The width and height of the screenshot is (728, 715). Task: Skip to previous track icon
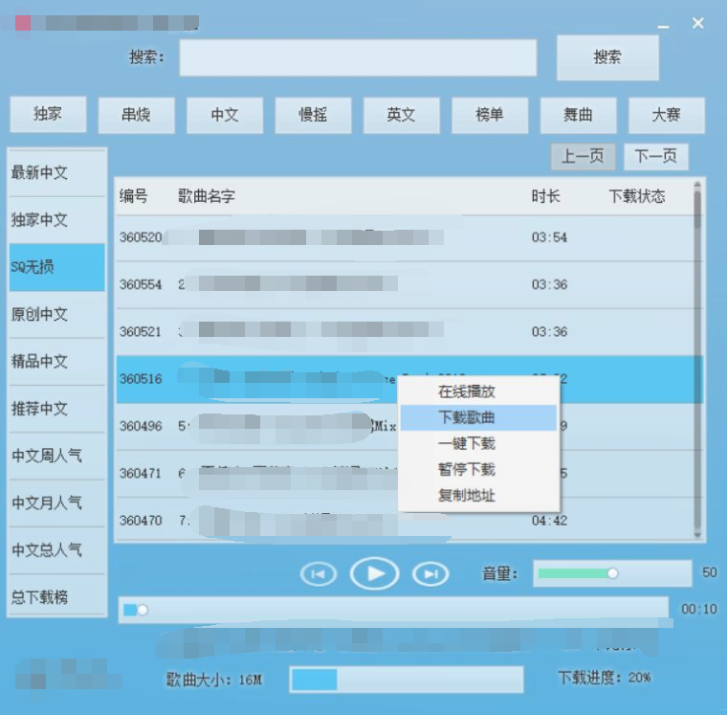click(319, 573)
